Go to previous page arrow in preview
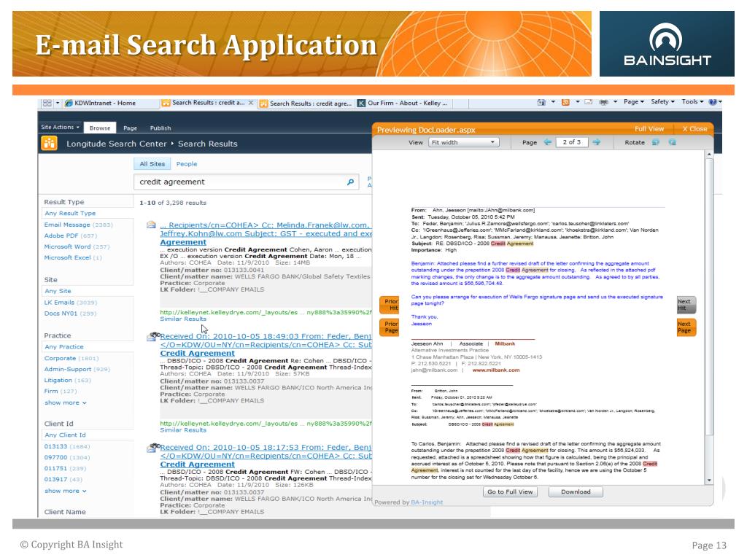The image size is (747, 560). pos(548,142)
